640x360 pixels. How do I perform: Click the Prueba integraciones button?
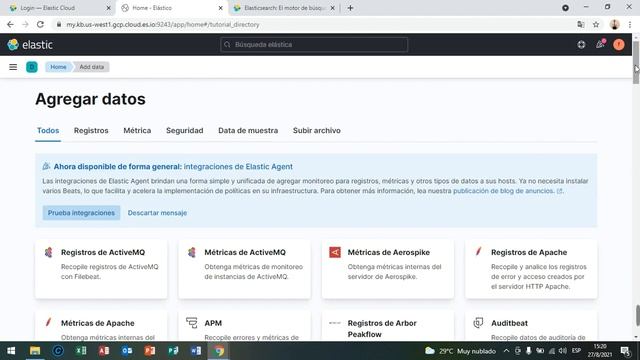[x=81, y=213]
